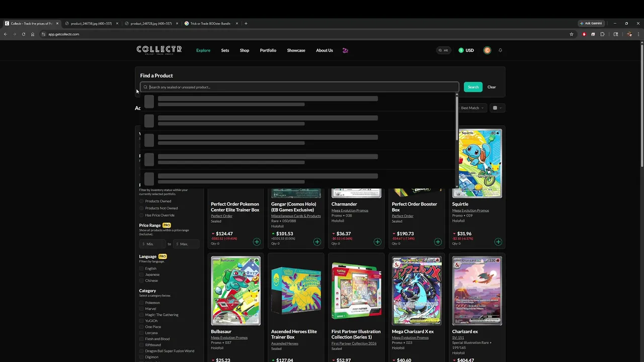Open a new browser tab with plus
The width and height of the screenshot is (644, 362).
coord(246,23)
